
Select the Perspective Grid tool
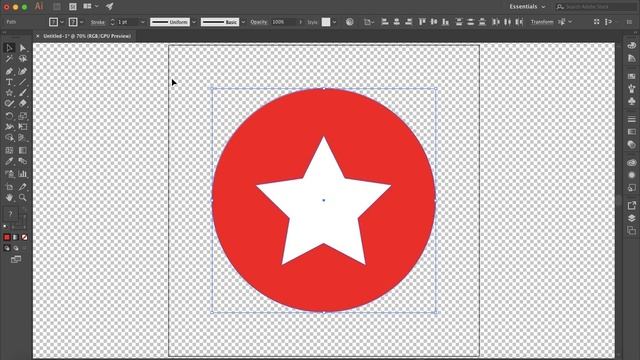pos(23,138)
